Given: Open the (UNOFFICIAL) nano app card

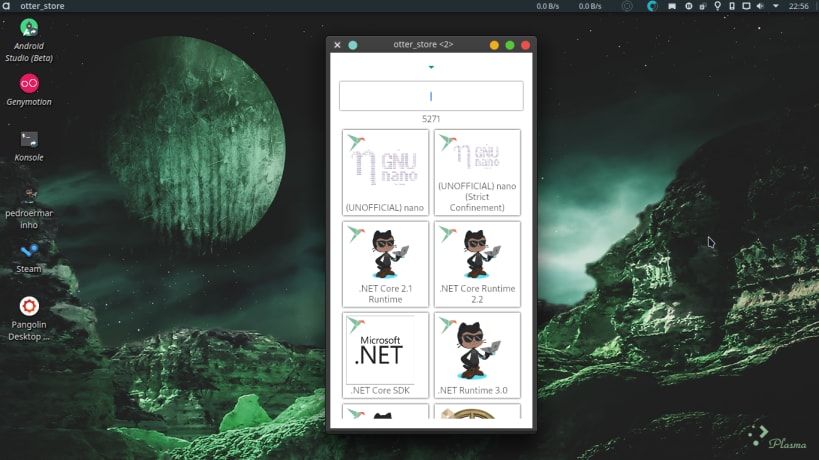Looking at the screenshot, I should tap(385, 172).
